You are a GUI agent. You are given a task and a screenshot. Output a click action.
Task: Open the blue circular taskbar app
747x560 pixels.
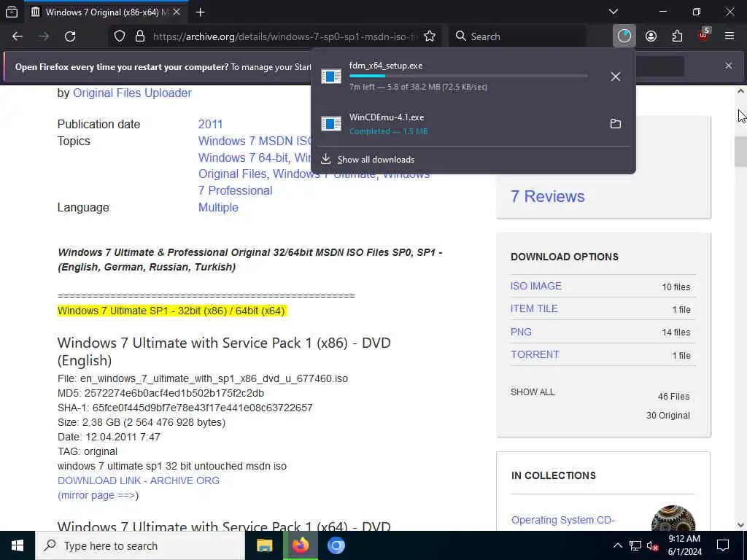(x=336, y=545)
